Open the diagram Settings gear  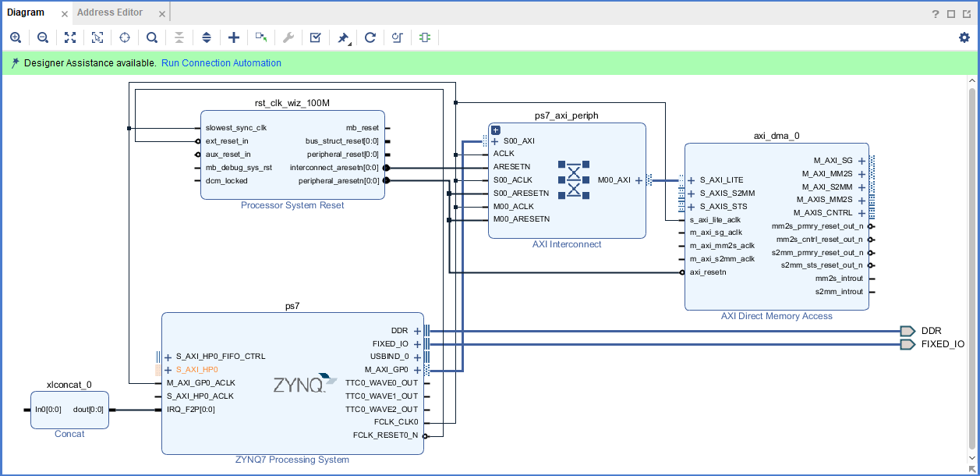963,37
